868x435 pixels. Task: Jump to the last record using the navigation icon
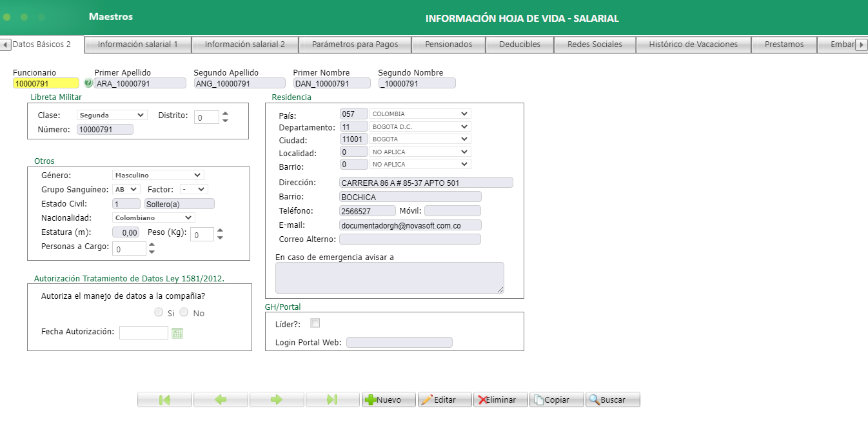(x=332, y=399)
